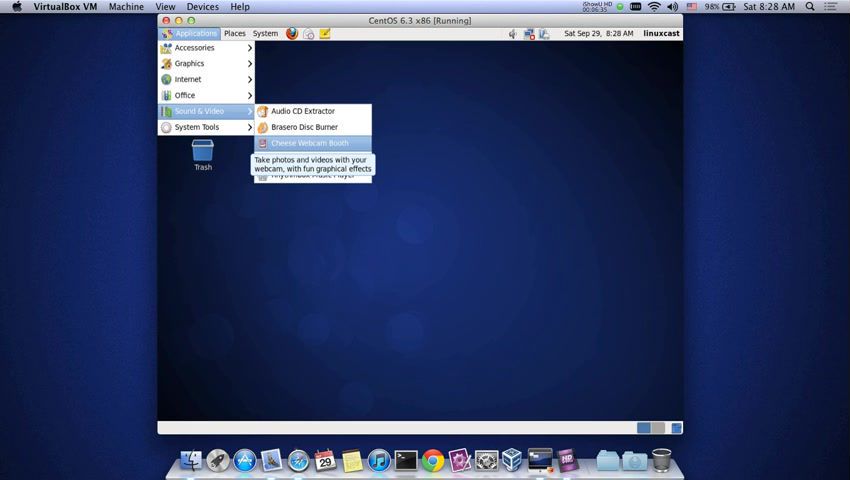
Task: Open Spotlight search magnifier
Action: click(x=810, y=7)
